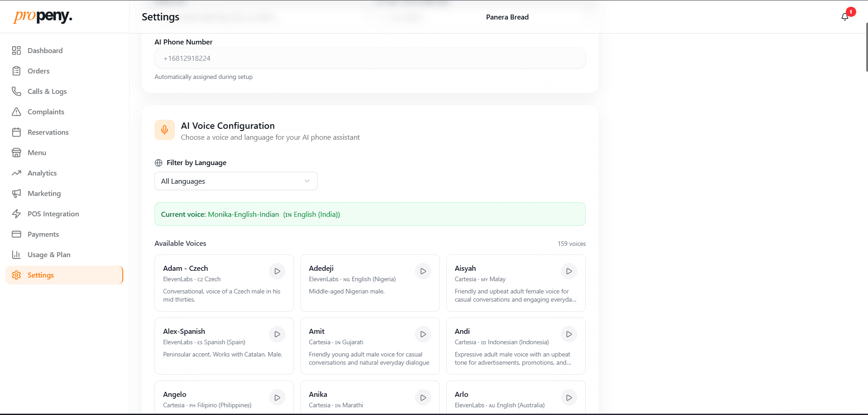Play preview of Adedeji voice
The height and width of the screenshot is (415, 868).
pyautogui.click(x=423, y=271)
